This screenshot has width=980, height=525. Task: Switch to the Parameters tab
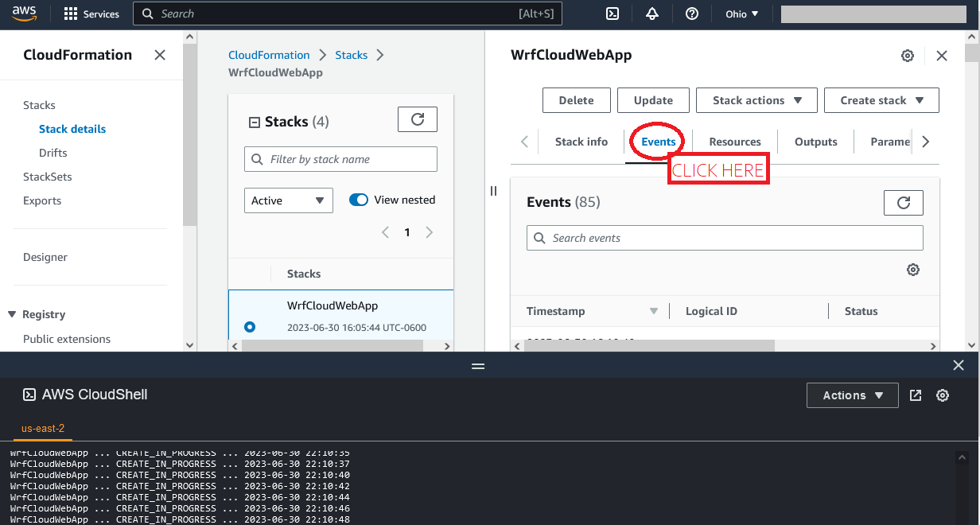pos(890,142)
